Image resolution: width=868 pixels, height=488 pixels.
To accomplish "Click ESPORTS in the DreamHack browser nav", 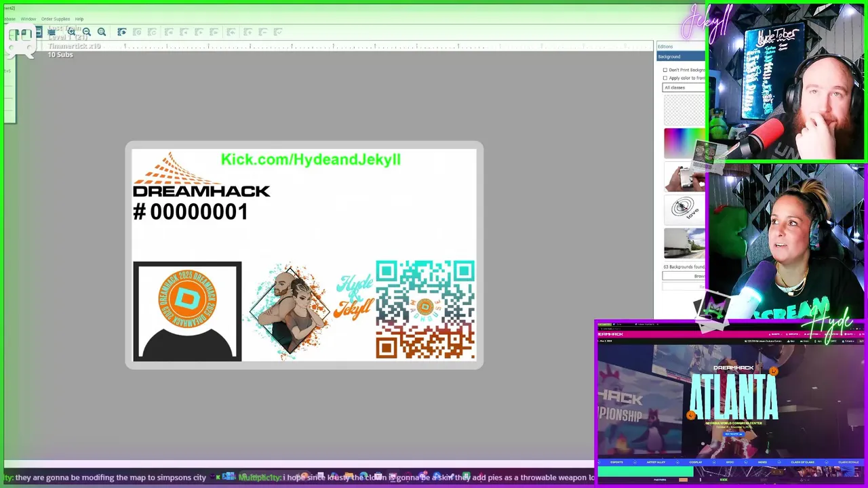I will (617, 462).
